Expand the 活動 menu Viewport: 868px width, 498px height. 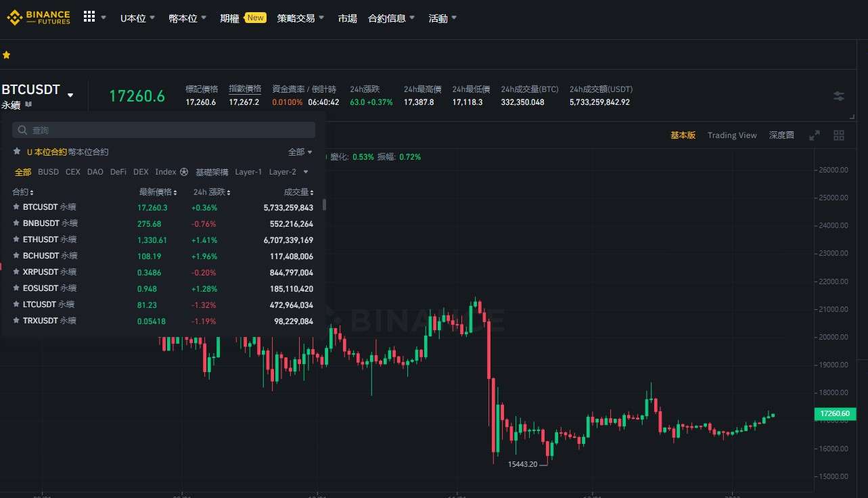[443, 18]
